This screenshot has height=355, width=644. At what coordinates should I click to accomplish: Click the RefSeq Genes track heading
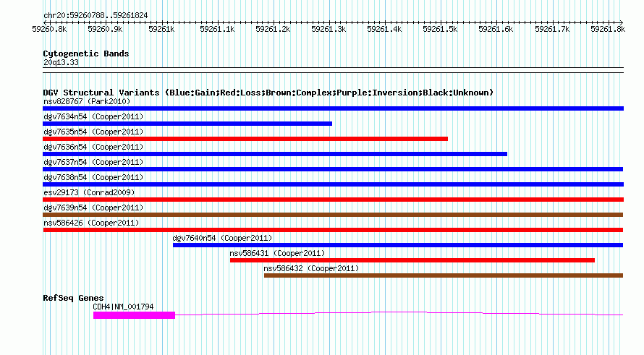click(x=73, y=298)
